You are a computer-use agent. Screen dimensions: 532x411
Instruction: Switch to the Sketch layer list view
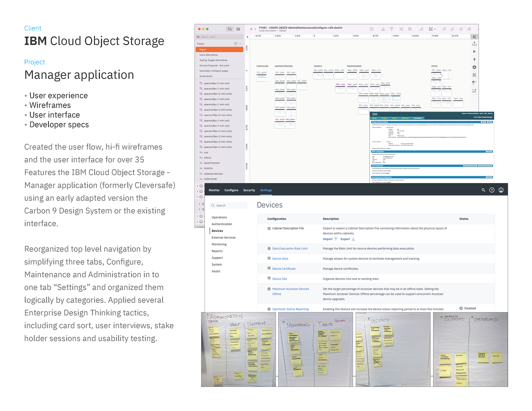(230, 29)
